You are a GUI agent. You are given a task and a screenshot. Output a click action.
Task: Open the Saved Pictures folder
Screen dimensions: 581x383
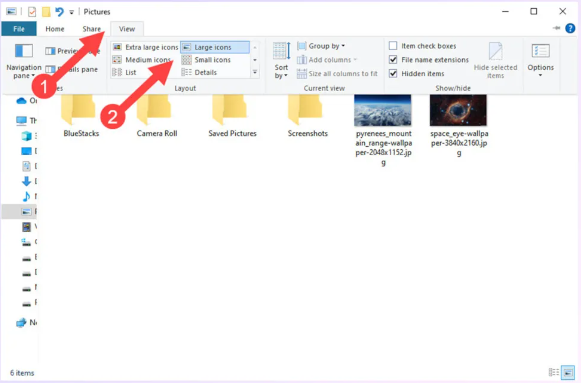pyautogui.click(x=232, y=116)
